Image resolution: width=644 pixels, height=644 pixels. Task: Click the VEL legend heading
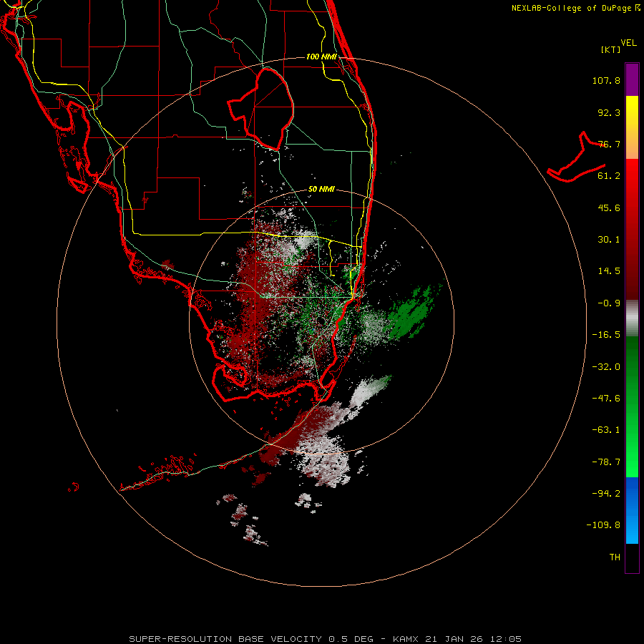coord(628,43)
